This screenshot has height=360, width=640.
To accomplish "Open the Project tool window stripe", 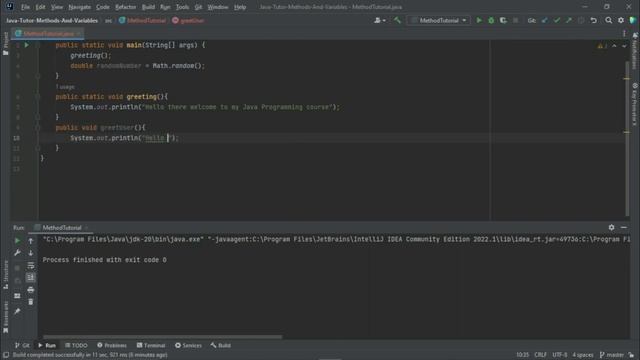I will click(6, 44).
